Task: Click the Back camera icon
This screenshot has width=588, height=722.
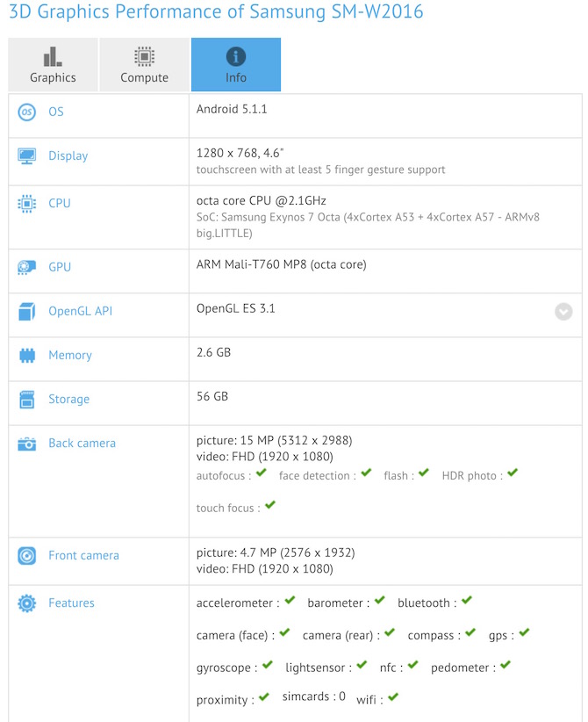Action: [x=26, y=444]
